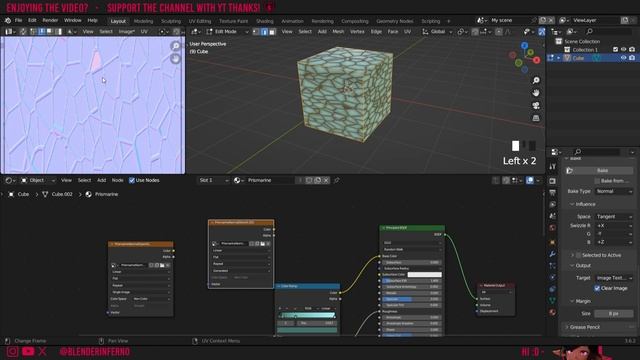Open the Slot 1 material slot dropdown
Viewport: 640px width, 360px height.
click(x=213, y=180)
